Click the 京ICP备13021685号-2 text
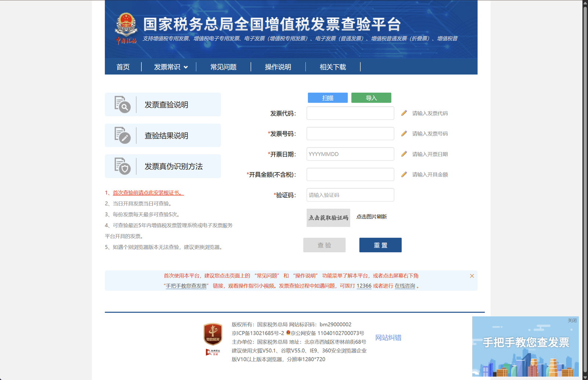Image resolution: width=588 pixels, height=380 pixels. point(258,333)
